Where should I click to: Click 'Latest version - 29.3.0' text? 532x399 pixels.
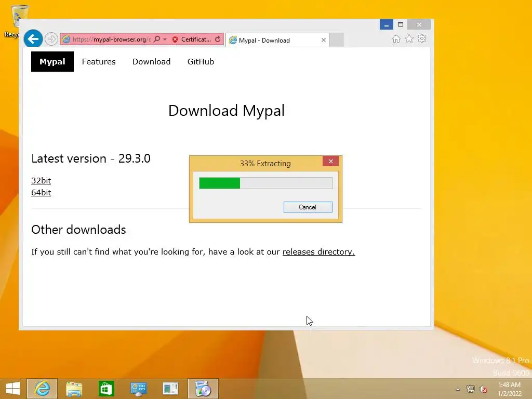pos(91,158)
